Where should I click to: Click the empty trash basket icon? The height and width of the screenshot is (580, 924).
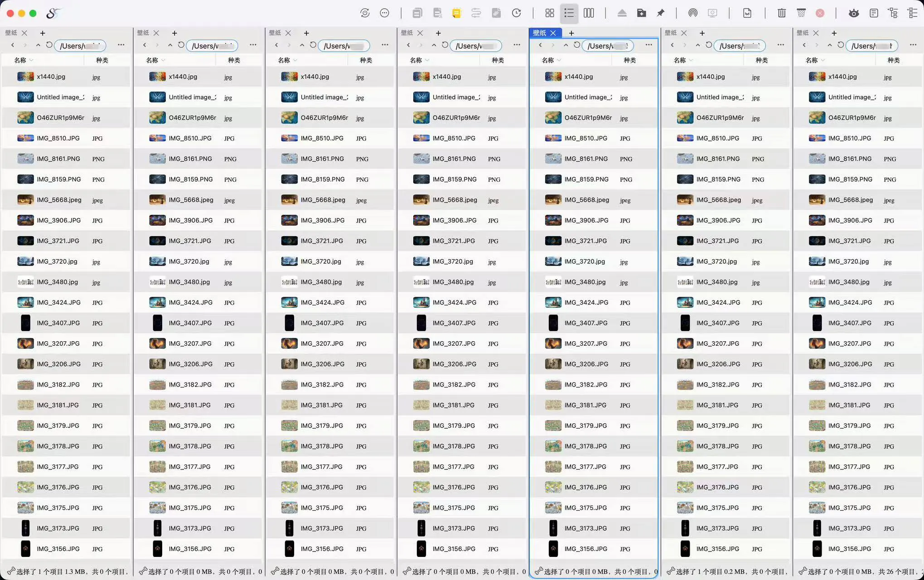[801, 13]
